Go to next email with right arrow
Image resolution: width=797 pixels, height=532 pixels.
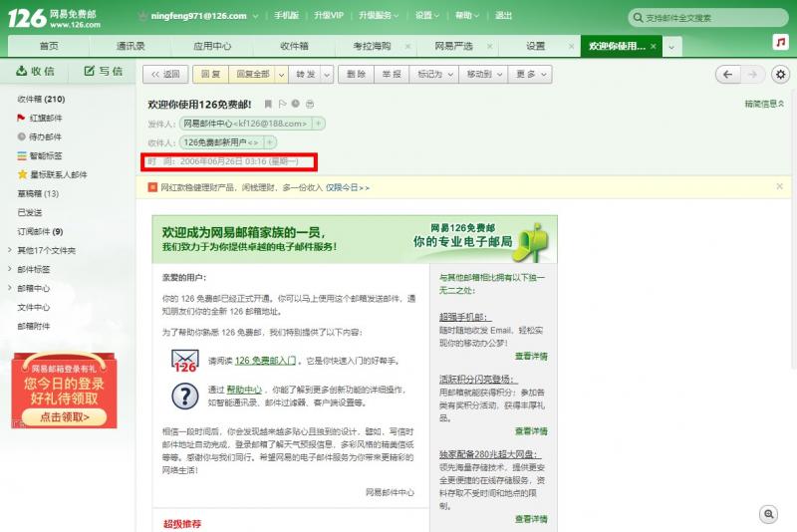click(752, 75)
